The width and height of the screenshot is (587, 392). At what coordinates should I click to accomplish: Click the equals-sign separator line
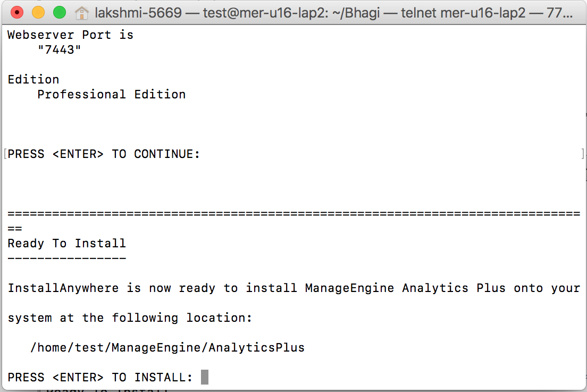(293, 214)
